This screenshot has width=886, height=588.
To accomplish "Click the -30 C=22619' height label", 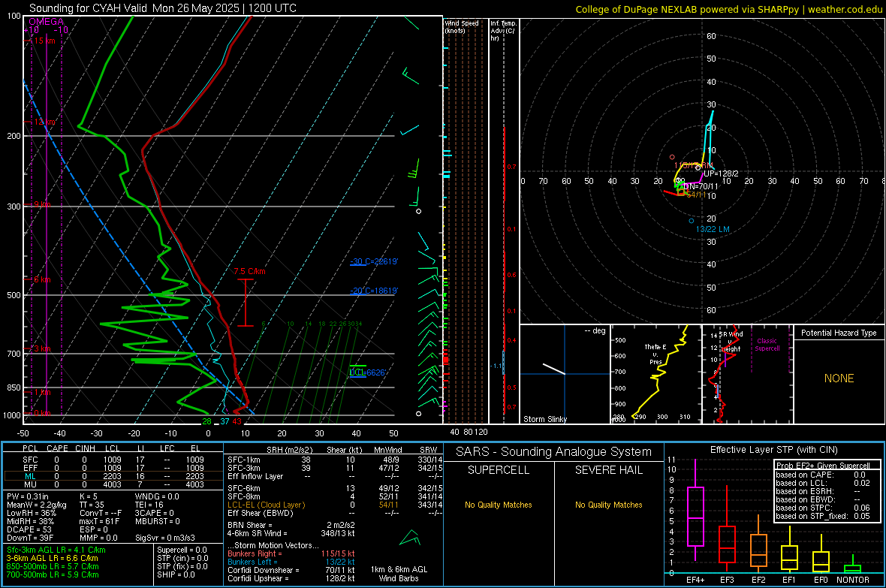I will pos(373,261).
